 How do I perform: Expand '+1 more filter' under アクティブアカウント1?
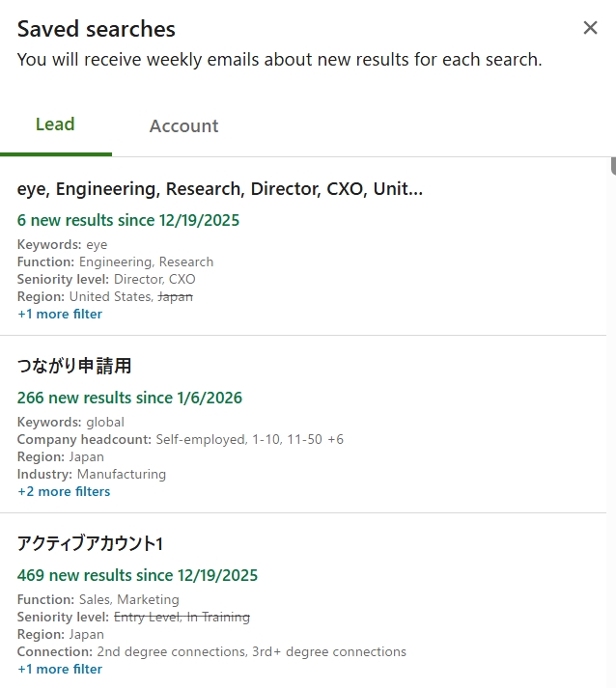60,669
